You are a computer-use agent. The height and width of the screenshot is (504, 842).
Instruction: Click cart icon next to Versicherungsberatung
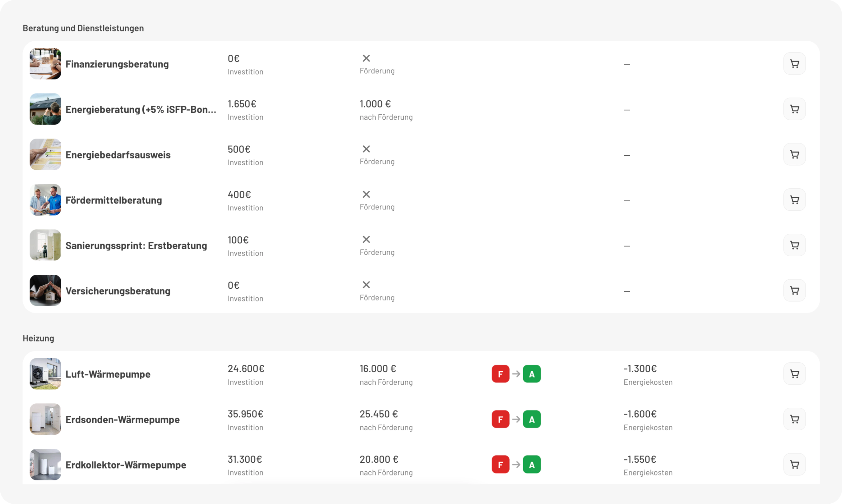pyautogui.click(x=794, y=291)
